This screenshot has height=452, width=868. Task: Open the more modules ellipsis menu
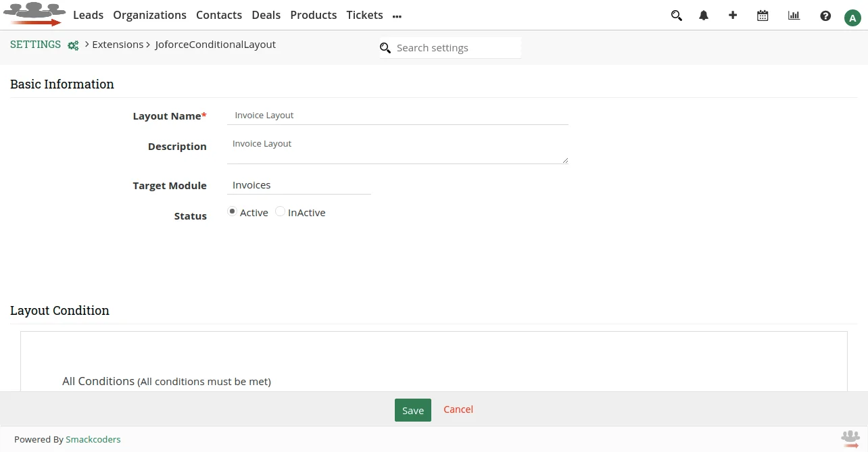click(x=397, y=16)
